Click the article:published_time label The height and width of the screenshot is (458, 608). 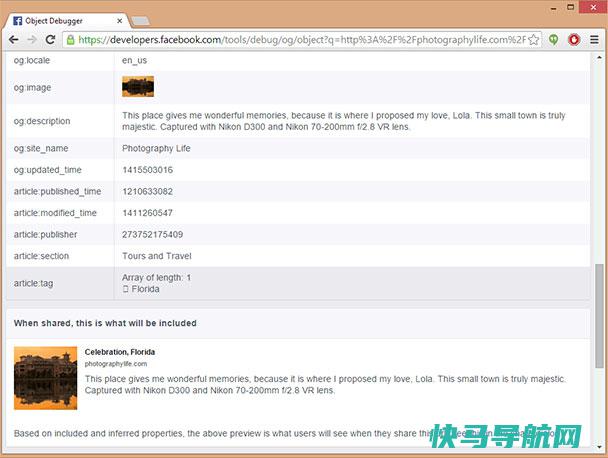(57, 192)
